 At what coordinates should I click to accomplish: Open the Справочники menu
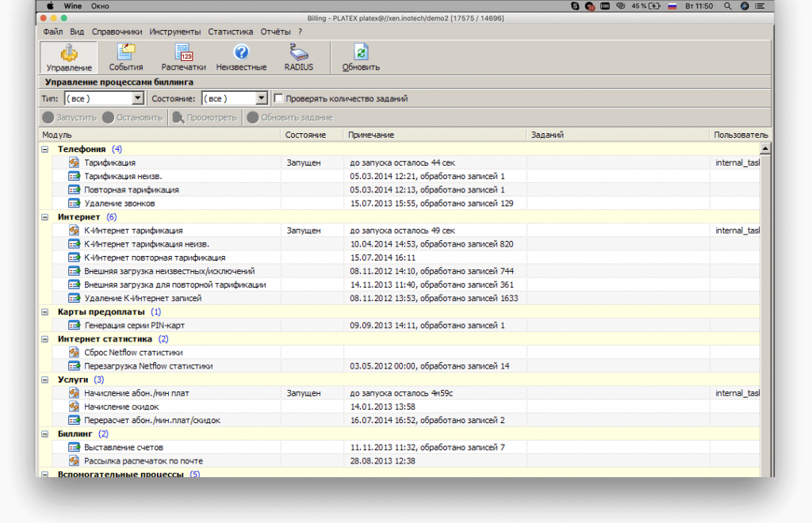coord(117,32)
